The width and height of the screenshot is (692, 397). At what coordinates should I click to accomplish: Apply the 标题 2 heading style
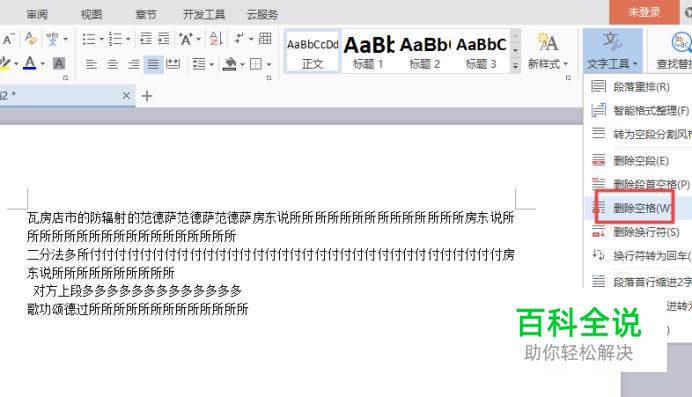pyautogui.click(x=424, y=52)
